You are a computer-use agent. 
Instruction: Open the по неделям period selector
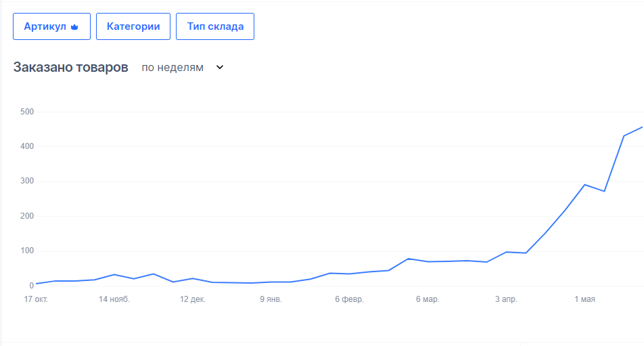(x=172, y=68)
